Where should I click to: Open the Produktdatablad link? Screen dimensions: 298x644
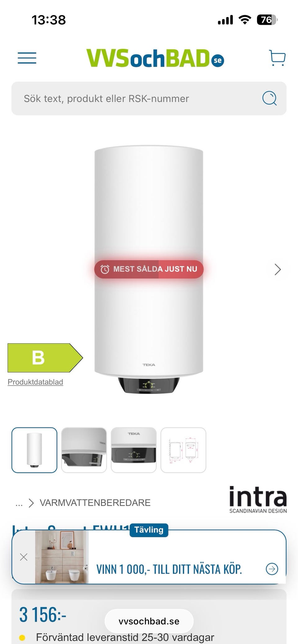pyautogui.click(x=35, y=382)
